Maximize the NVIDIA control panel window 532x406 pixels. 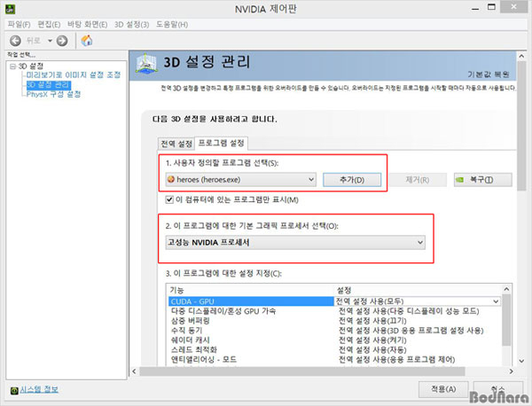pos(491,7)
